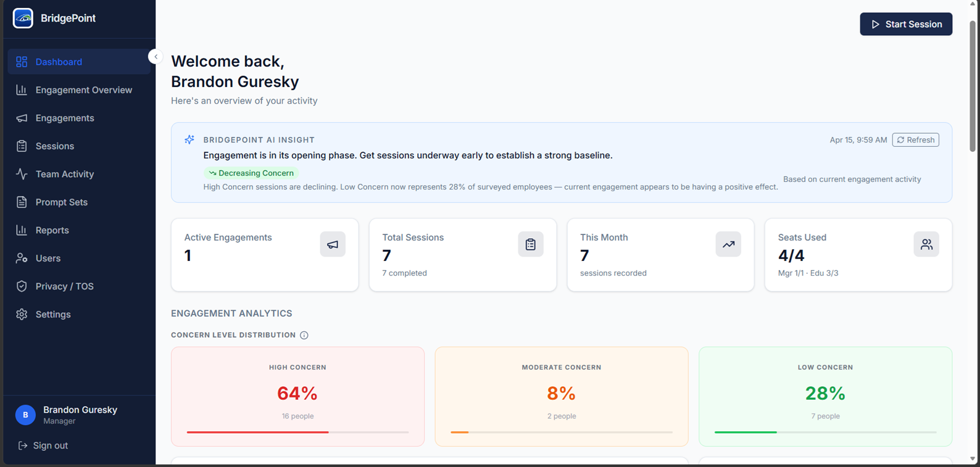Screen dimensions: 980x467
Task: Click the people icon on Seats Used card
Action: point(926,244)
